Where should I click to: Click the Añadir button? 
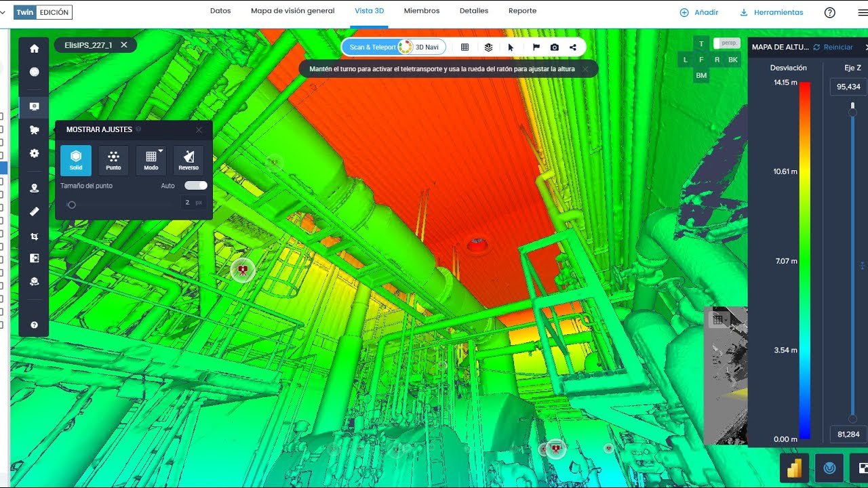(699, 12)
